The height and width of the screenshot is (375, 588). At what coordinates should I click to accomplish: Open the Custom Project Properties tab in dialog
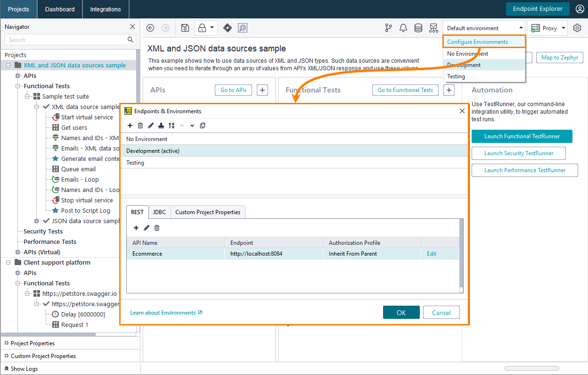pyautogui.click(x=208, y=212)
